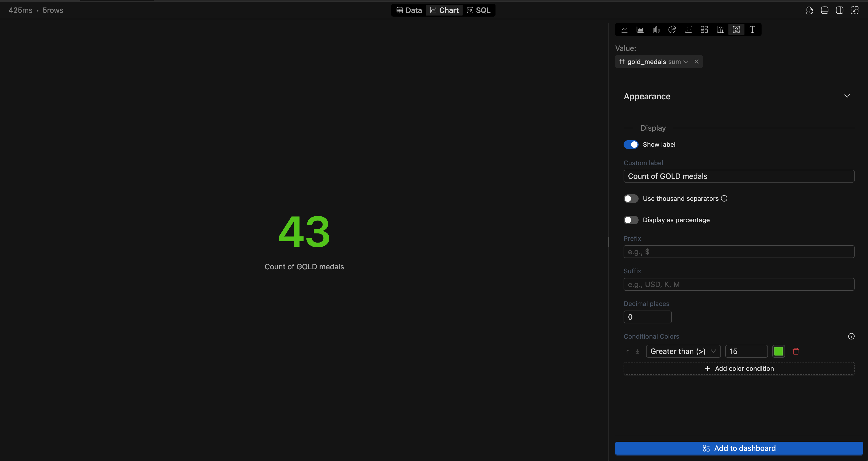Click Add color condition button

point(739,368)
